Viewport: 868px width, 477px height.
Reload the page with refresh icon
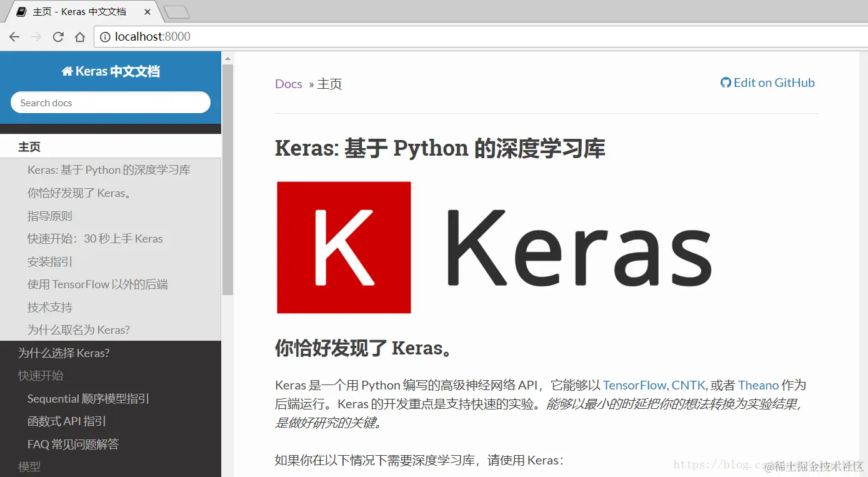pyautogui.click(x=58, y=37)
